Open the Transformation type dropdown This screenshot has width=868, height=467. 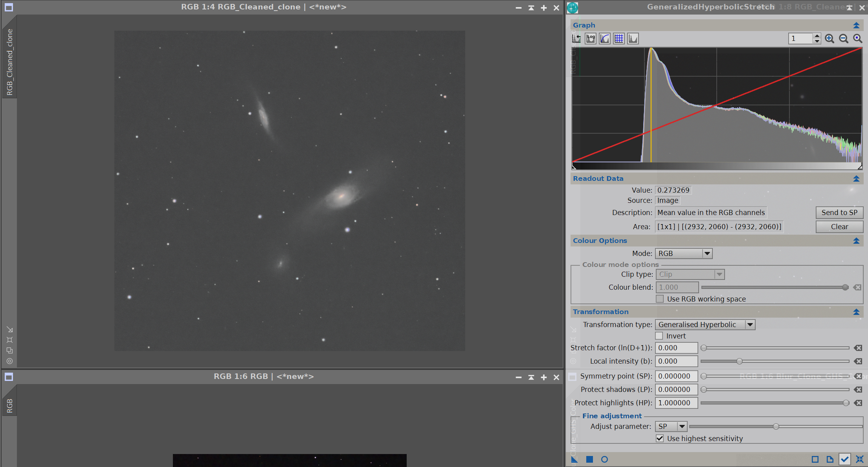click(x=705, y=325)
